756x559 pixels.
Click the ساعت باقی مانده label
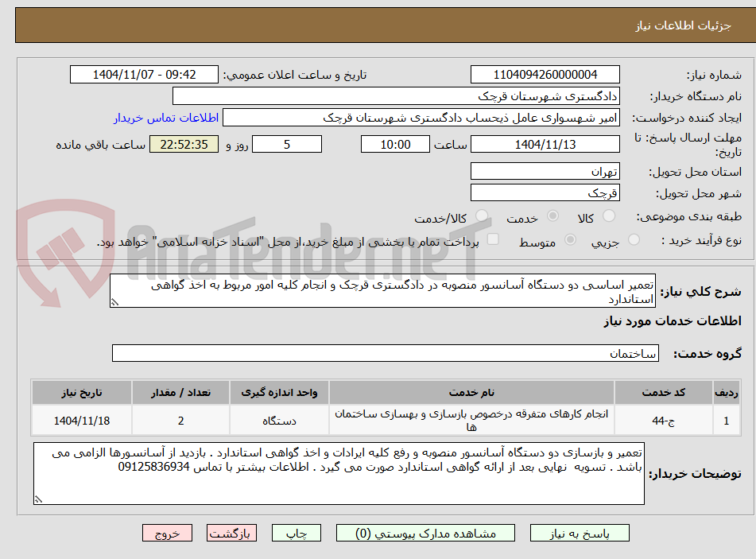coord(101,145)
